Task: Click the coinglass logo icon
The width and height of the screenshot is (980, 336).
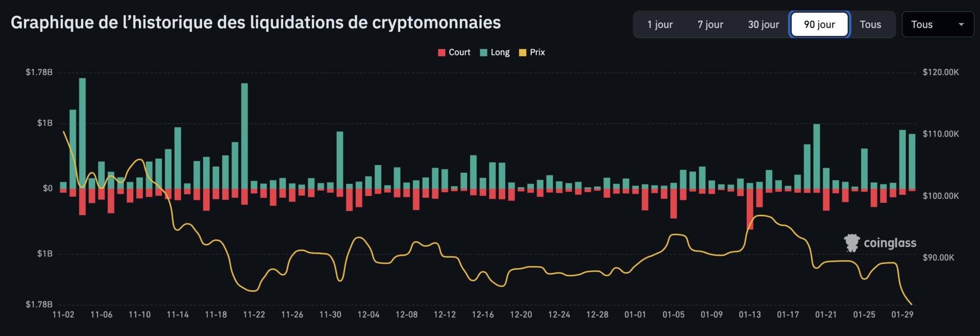Action: (x=851, y=243)
